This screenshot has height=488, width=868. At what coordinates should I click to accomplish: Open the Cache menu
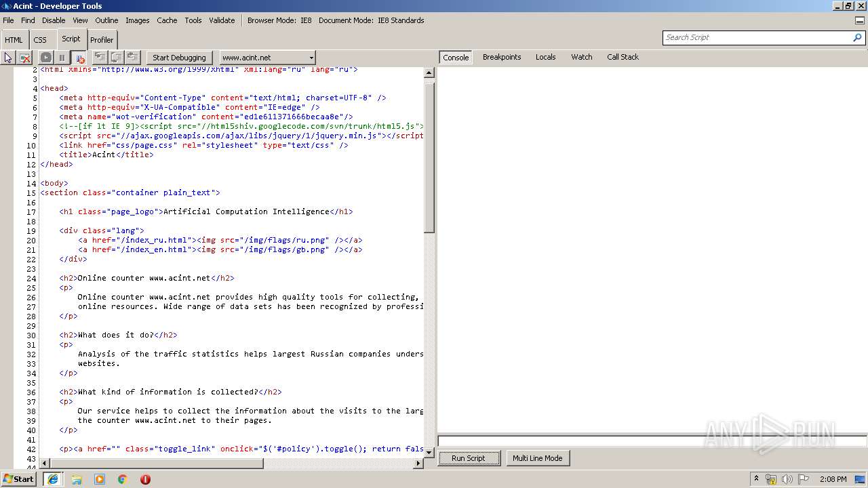tap(167, 20)
